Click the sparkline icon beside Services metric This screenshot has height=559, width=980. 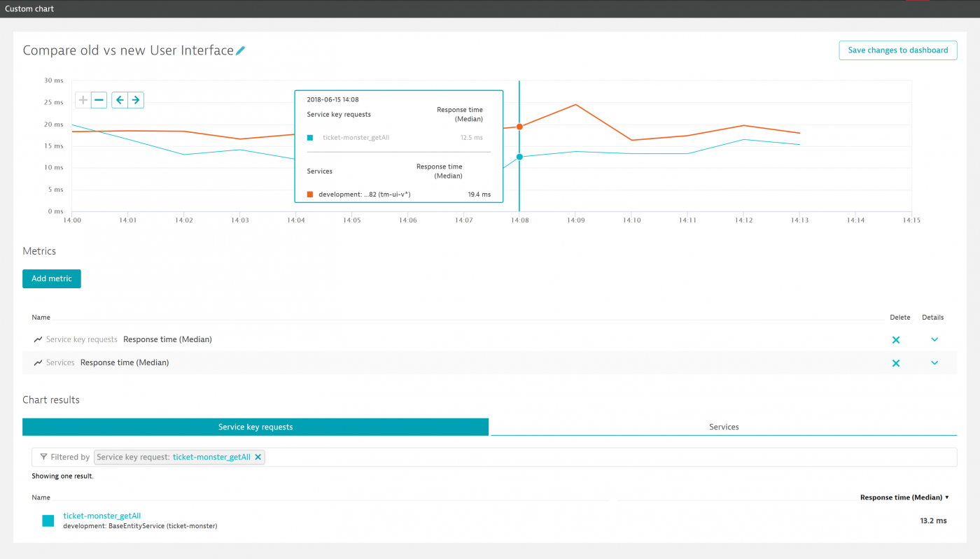click(x=37, y=362)
